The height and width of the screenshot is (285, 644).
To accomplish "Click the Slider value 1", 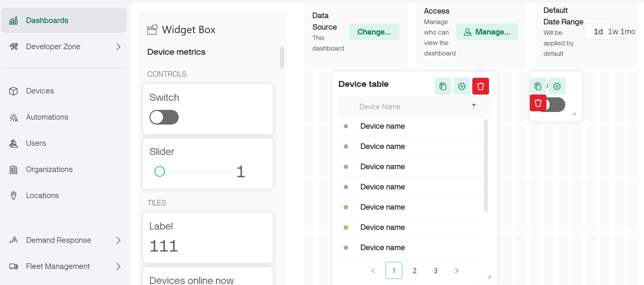I will coord(241,172).
